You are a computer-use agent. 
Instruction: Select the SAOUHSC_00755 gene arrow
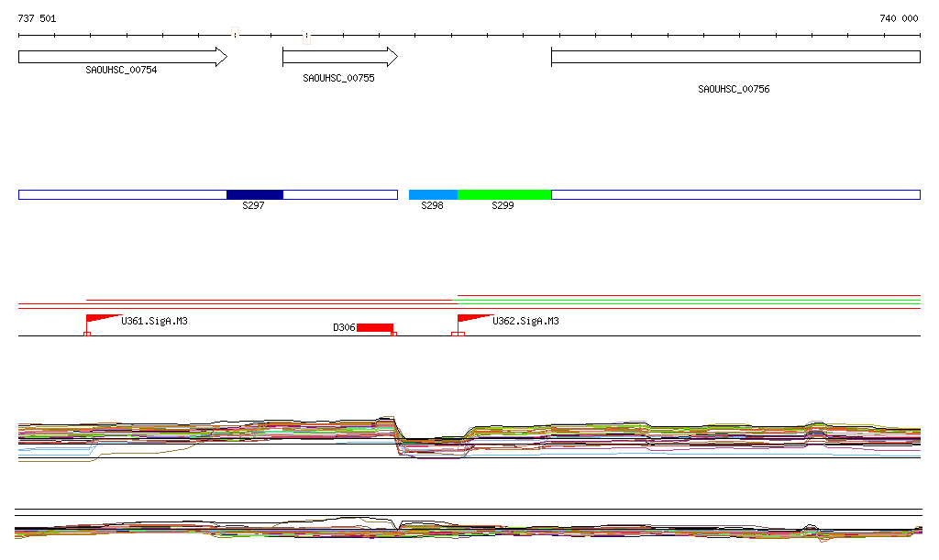340,57
